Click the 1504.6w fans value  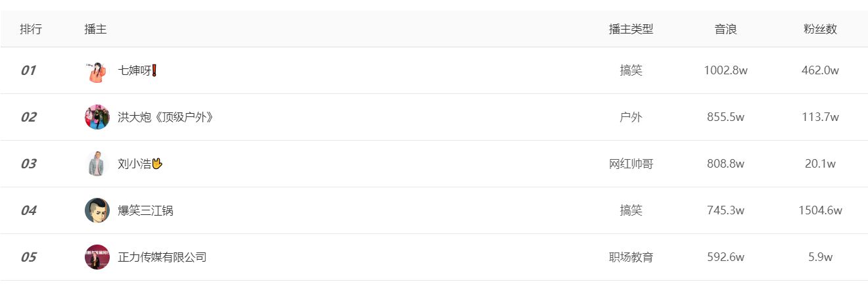tap(820, 210)
